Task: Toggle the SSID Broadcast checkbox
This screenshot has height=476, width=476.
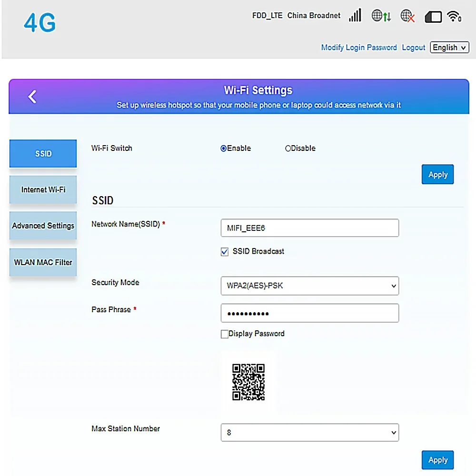Action: pyautogui.click(x=225, y=252)
